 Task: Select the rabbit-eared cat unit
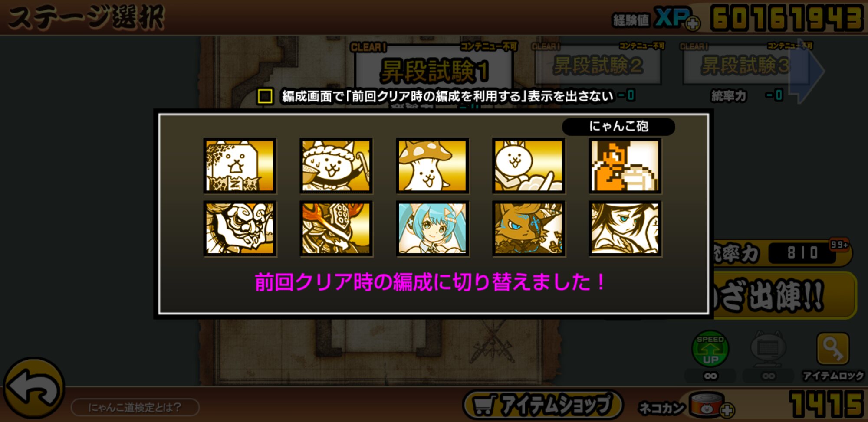point(529,166)
